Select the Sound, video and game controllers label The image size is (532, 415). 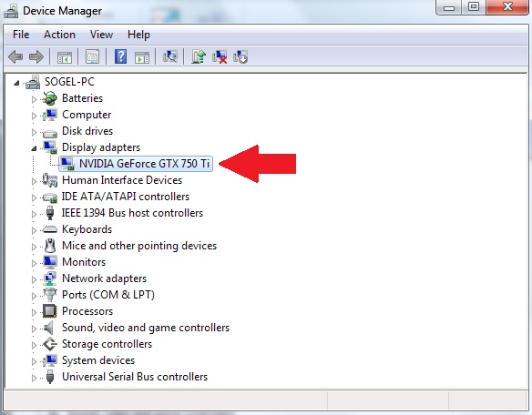click(x=146, y=328)
